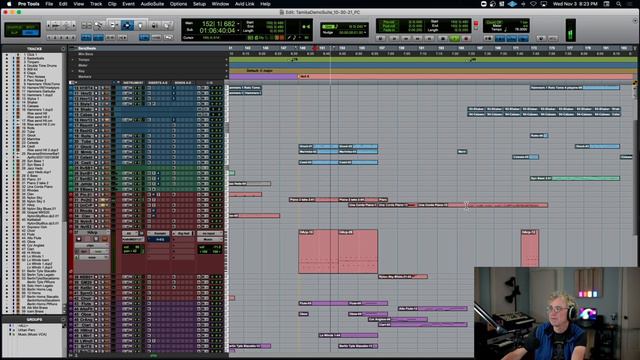
Task: Select Spot edit mode
Action: click(x=30, y=27)
